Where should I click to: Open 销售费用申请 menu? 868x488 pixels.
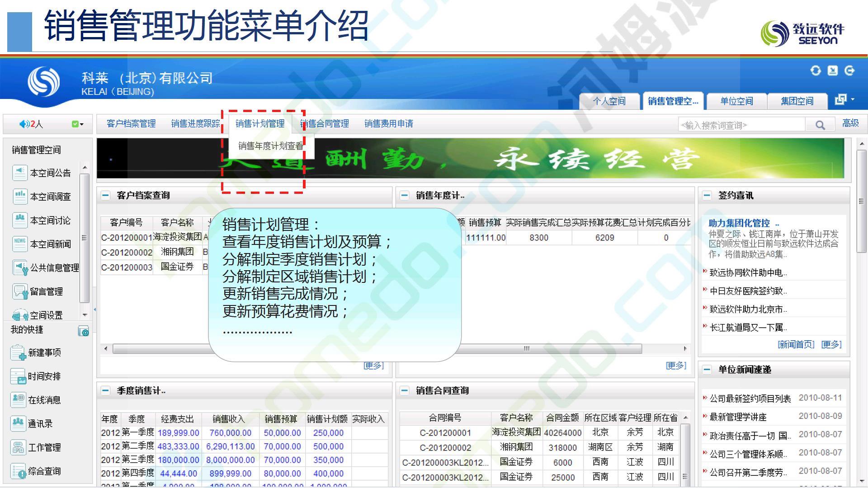pos(389,124)
